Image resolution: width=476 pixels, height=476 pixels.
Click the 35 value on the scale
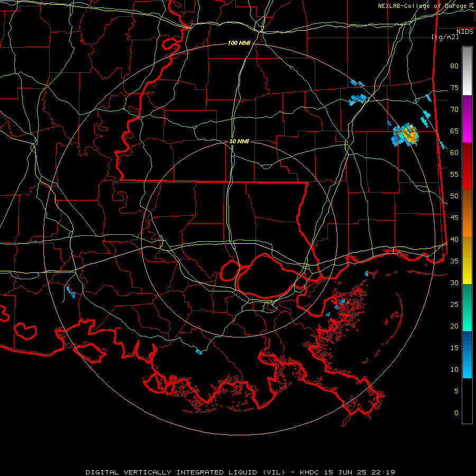click(454, 261)
